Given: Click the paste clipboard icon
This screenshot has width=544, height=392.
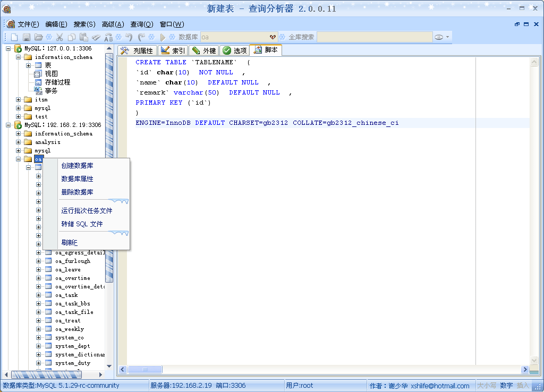Looking at the screenshot, I should 83,37.
